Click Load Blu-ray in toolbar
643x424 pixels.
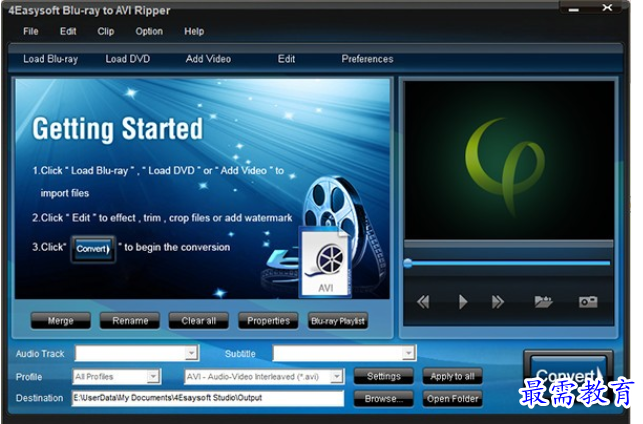pyautogui.click(x=50, y=59)
